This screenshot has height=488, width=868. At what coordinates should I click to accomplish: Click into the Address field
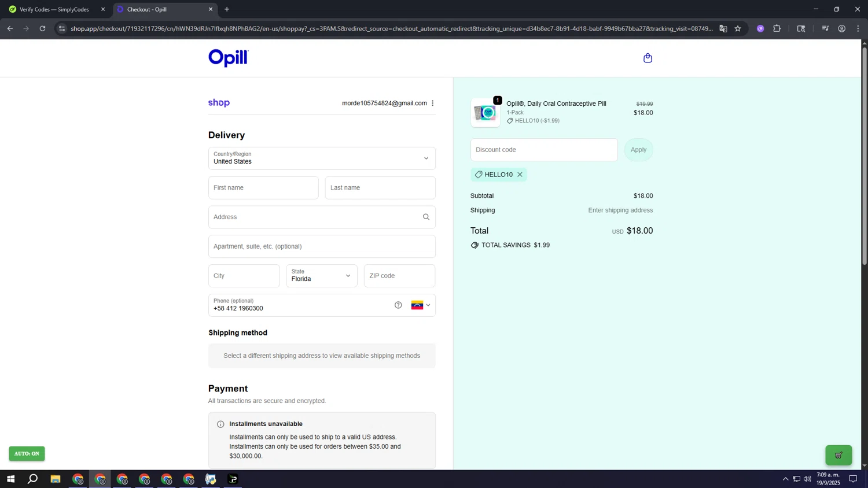click(322, 217)
